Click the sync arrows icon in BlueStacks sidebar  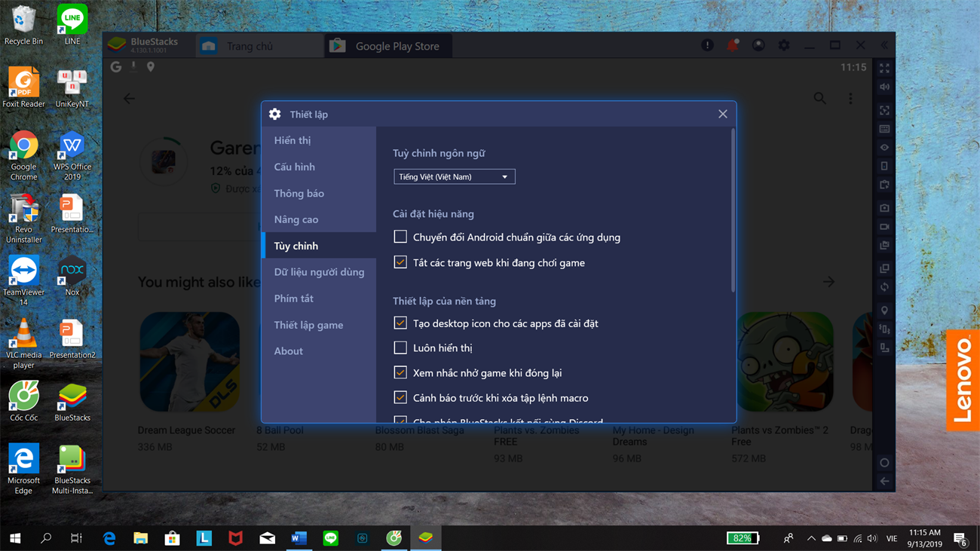[x=884, y=286]
